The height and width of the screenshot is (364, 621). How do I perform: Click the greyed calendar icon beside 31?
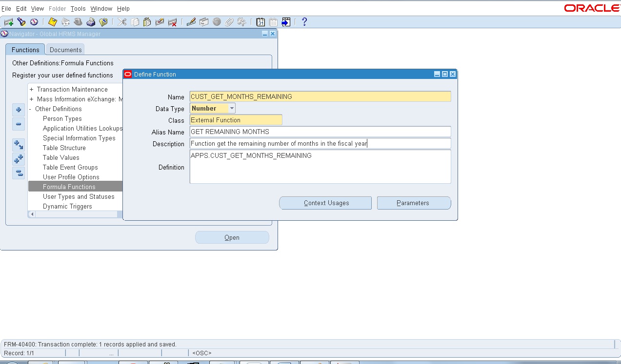[273, 22]
